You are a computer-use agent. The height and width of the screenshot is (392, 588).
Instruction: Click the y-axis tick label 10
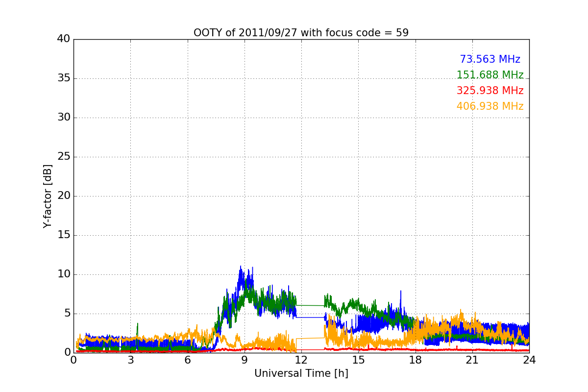pyautogui.click(x=64, y=274)
